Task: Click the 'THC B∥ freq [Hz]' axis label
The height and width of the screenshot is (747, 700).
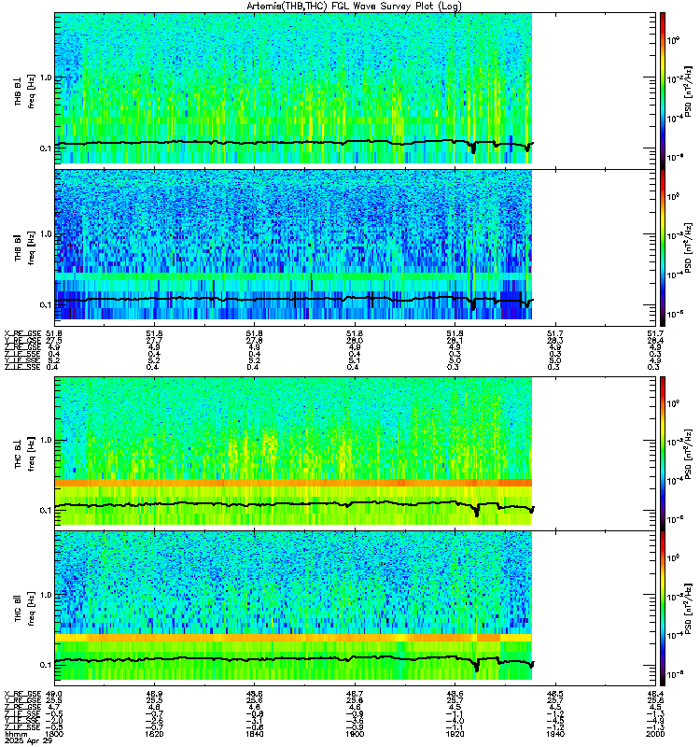Action: [x=25, y=609]
